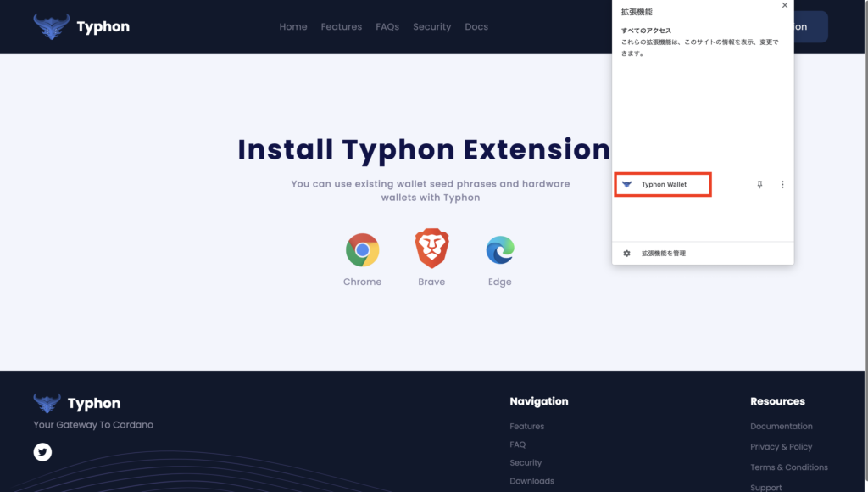868x492 pixels.
Task: Open Docs in top navigation
Action: click(476, 27)
